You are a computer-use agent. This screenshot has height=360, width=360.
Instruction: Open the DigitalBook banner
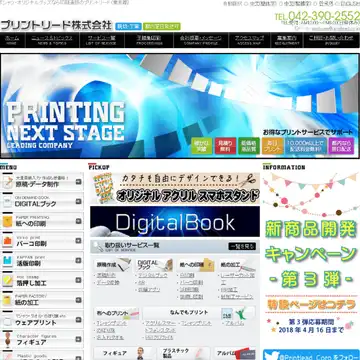(x=175, y=222)
